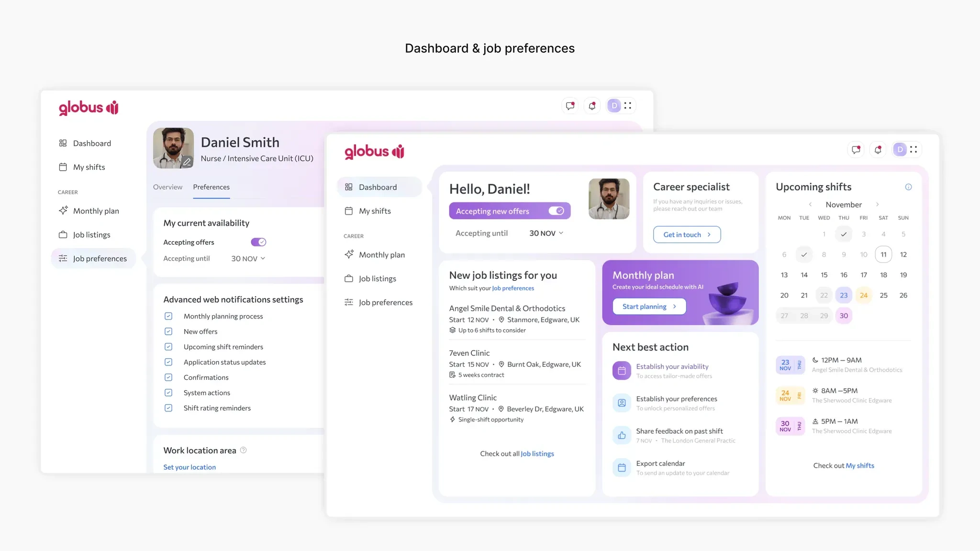Select November 23 on the calendar

(x=844, y=295)
